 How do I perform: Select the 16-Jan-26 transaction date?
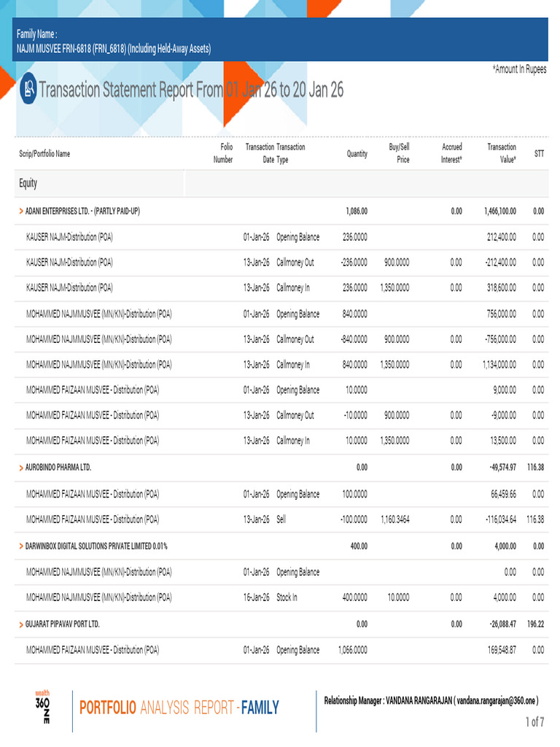click(x=256, y=597)
